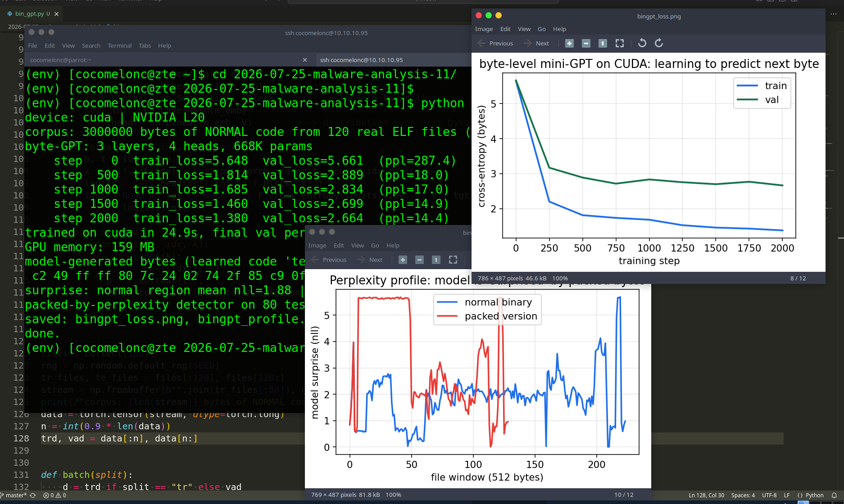Image resolution: width=844 pixels, height=504 pixels.
Task: Fit bingpt_loss.png image to window
Action: click(x=620, y=43)
